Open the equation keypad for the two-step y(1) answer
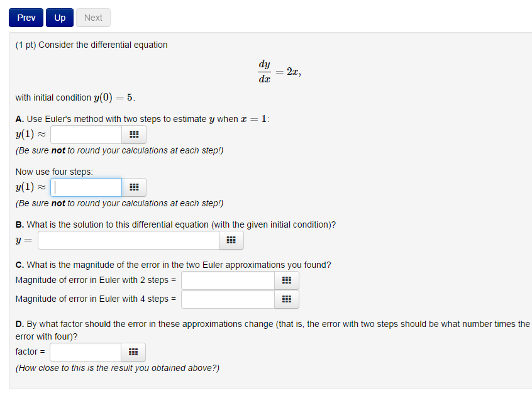 133,134
